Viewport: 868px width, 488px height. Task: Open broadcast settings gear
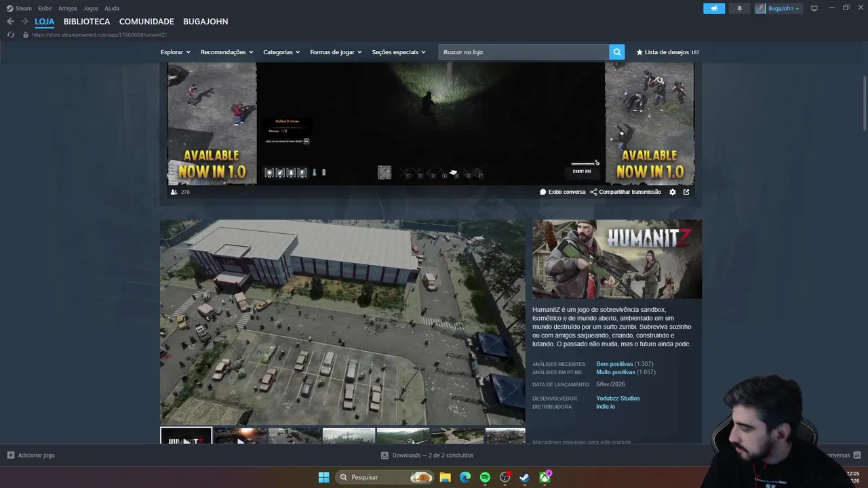673,192
